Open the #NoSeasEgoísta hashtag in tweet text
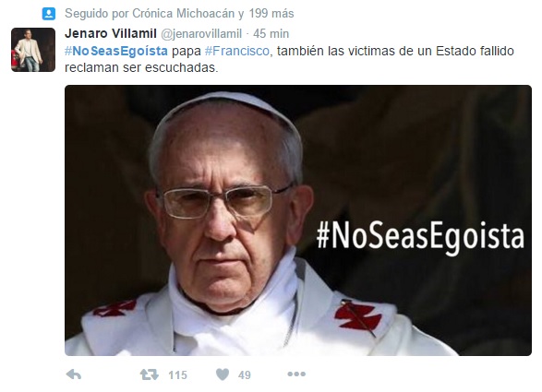This screenshot has height=392, width=542. pos(116,51)
